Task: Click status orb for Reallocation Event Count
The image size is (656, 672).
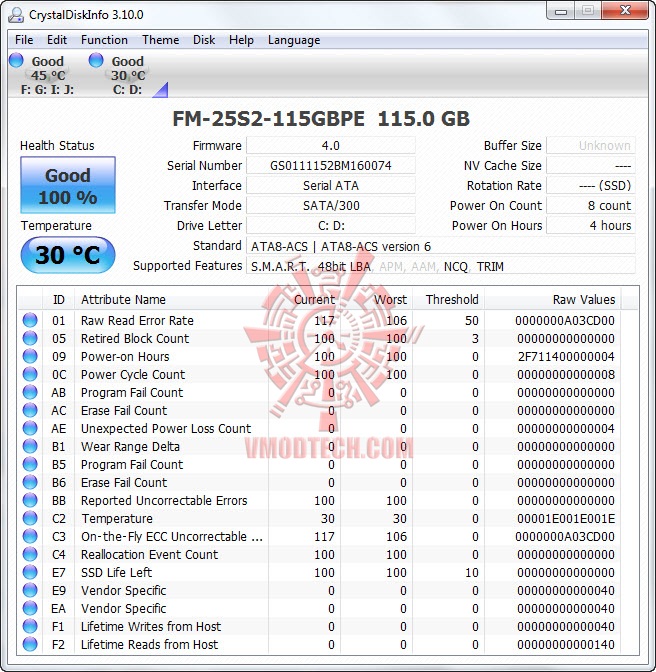Action: coord(30,554)
